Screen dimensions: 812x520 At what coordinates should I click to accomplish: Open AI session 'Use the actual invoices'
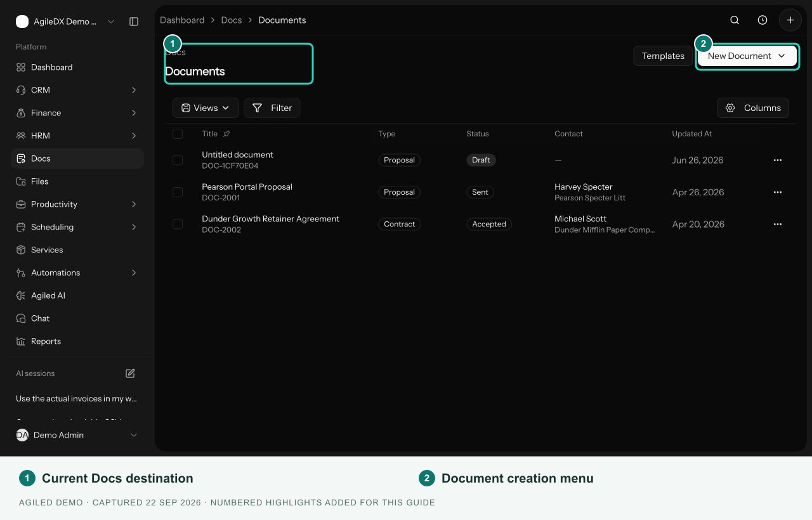coord(77,399)
